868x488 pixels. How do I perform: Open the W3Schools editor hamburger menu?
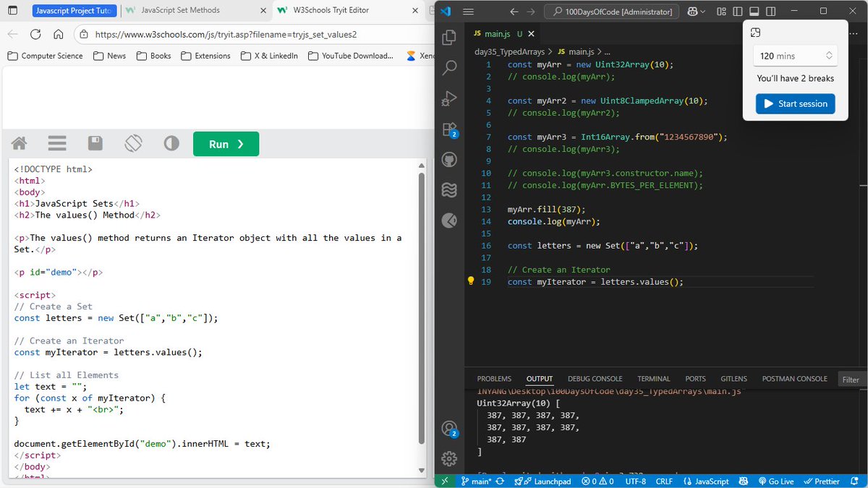click(x=57, y=144)
